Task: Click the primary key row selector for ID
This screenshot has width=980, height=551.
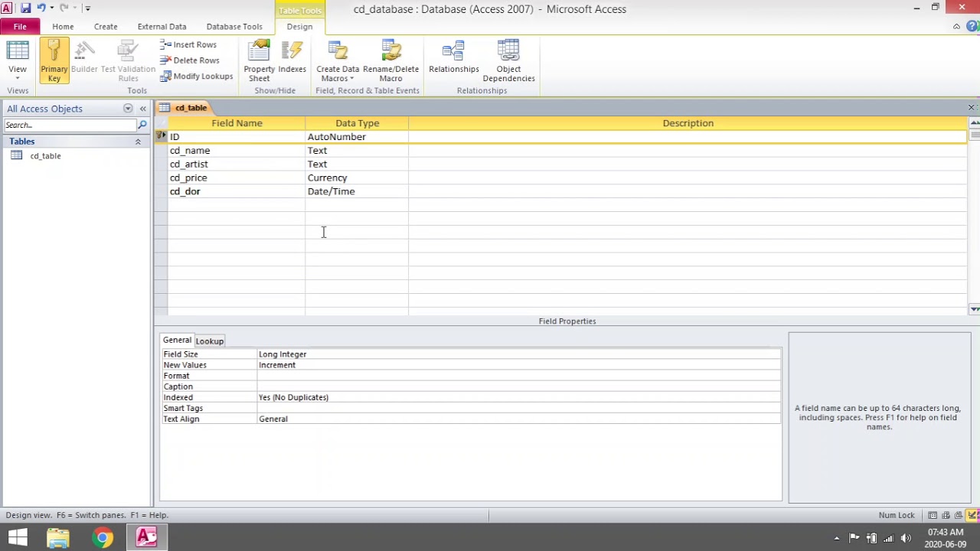Action: [161, 137]
